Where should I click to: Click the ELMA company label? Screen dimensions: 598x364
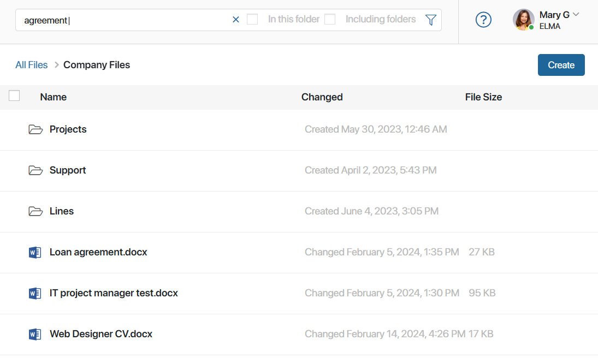[x=549, y=26]
